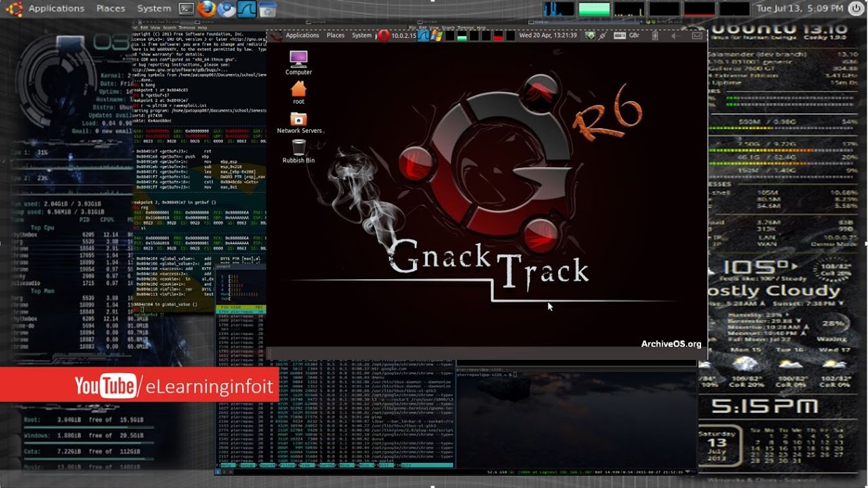Open the outer Places menu
Screen dimensions: 868x488
pyautogui.click(x=111, y=9)
